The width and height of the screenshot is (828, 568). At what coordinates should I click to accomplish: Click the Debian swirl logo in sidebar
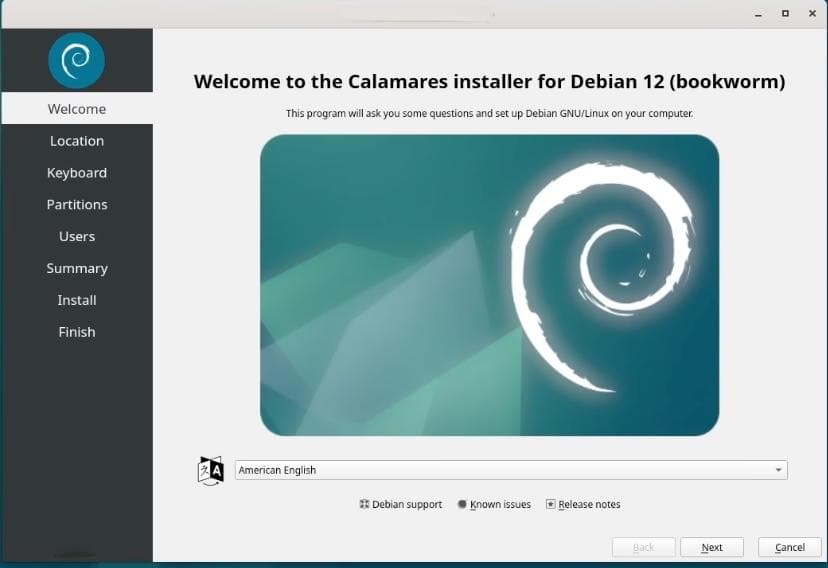click(x=77, y=60)
